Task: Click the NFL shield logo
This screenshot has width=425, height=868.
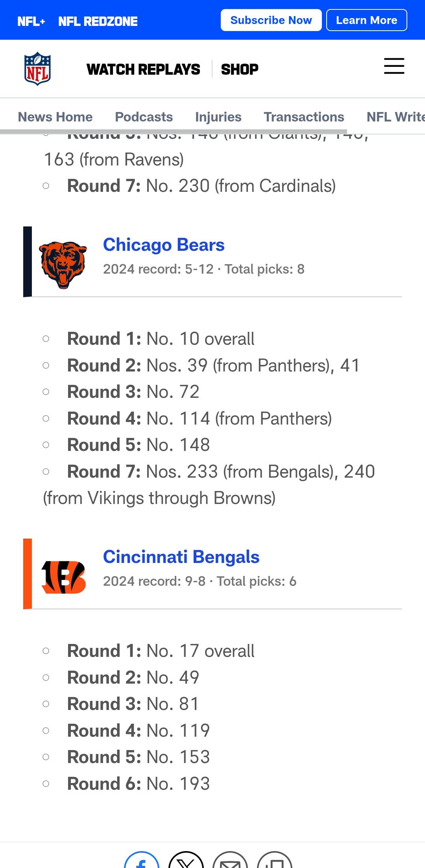Action: [x=37, y=69]
